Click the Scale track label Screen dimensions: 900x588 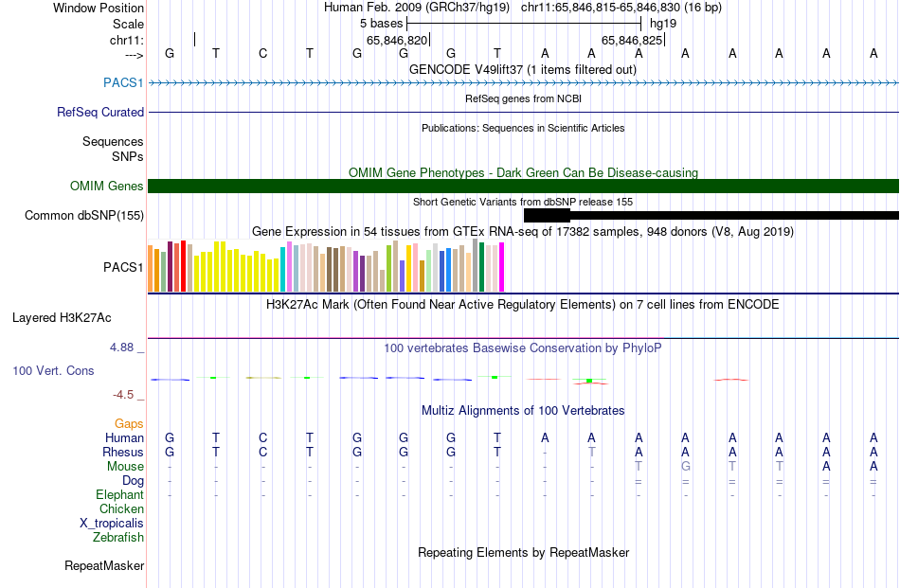point(128,24)
